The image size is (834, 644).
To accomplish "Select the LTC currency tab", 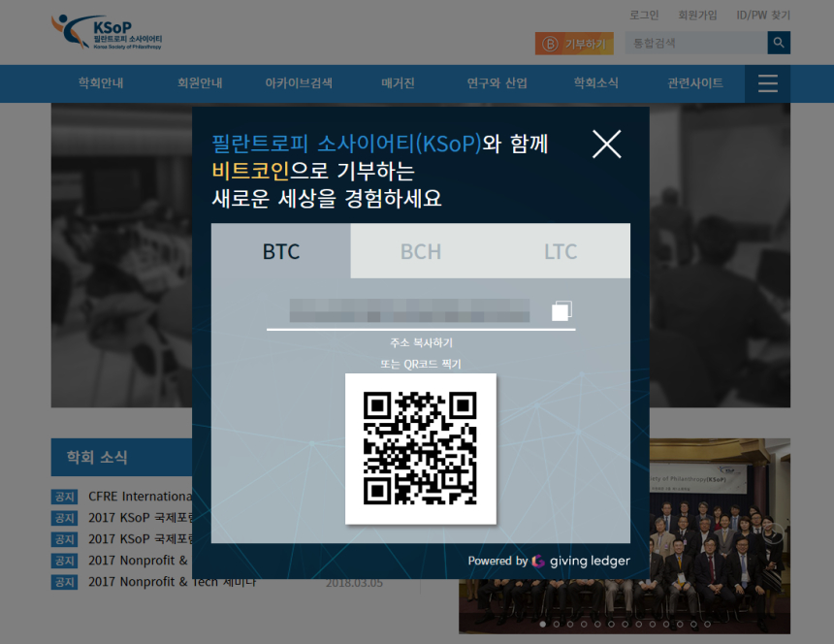I will pos(561,250).
